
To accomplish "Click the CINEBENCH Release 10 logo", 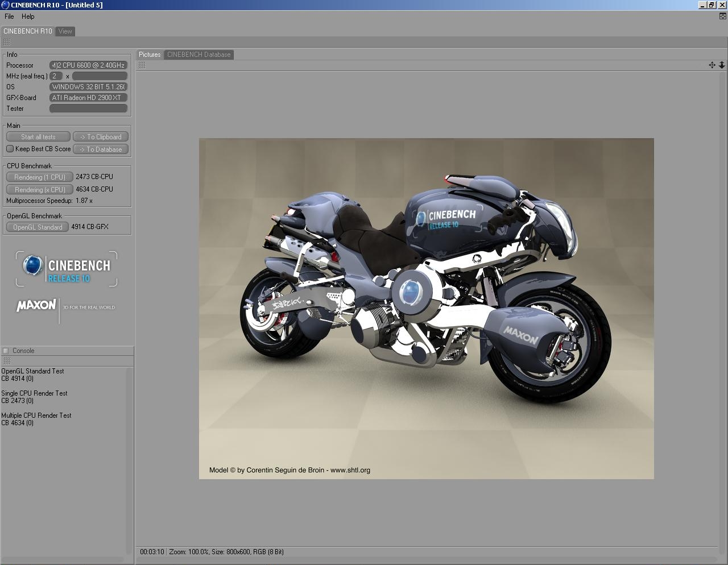I will click(x=67, y=269).
